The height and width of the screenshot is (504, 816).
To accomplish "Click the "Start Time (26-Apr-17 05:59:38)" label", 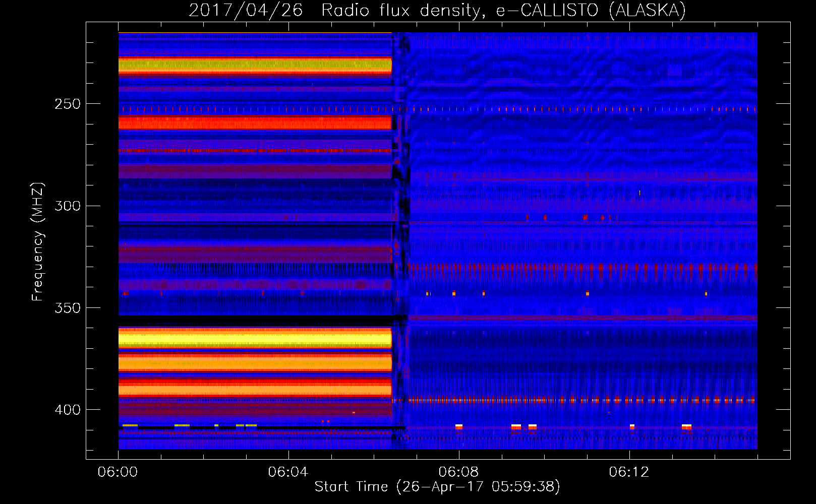I will coord(437,487).
